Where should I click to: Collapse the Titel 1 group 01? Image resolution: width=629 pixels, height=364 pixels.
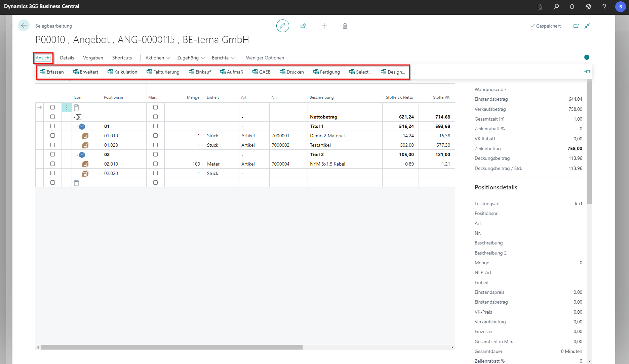pos(77,127)
